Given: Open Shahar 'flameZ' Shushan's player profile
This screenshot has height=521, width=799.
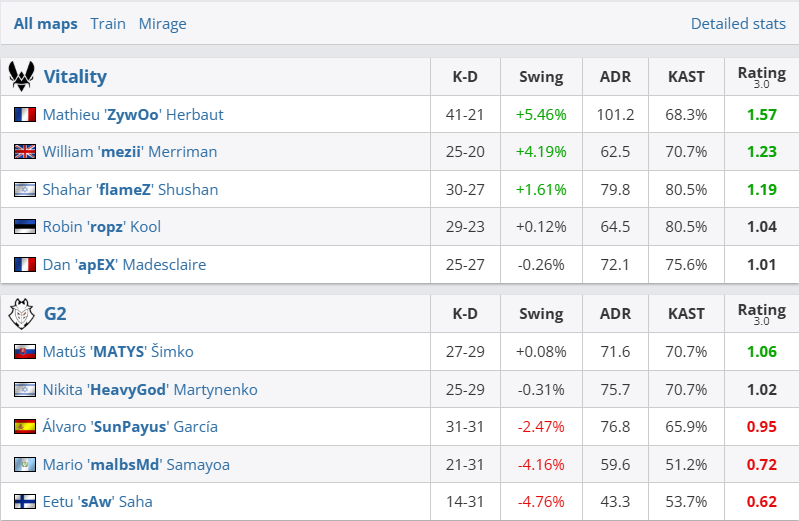Looking at the screenshot, I should 130,190.
